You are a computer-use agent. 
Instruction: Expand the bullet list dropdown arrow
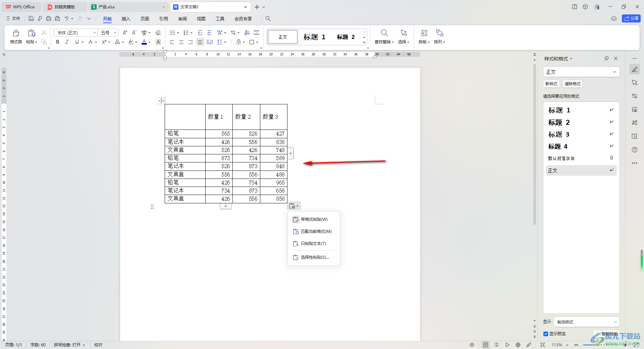178,33
